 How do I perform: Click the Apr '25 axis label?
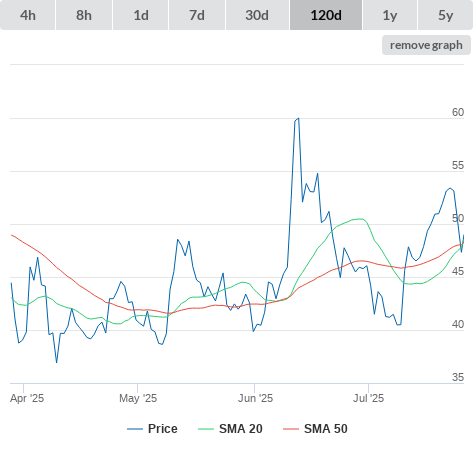27,398
